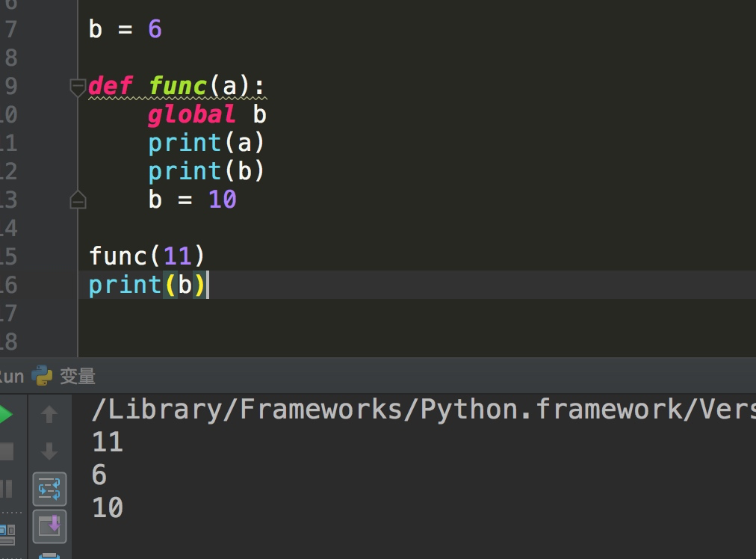Click the Python icon beside 变量
The width and height of the screenshot is (756, 559).
click(42, 375)
